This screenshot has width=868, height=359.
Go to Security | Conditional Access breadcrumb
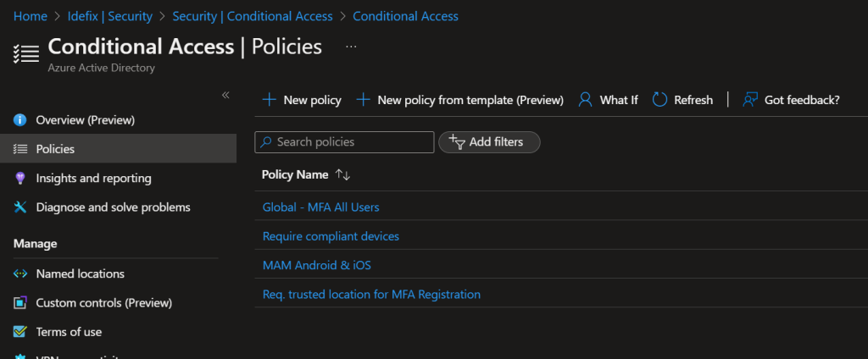point(253,16)
